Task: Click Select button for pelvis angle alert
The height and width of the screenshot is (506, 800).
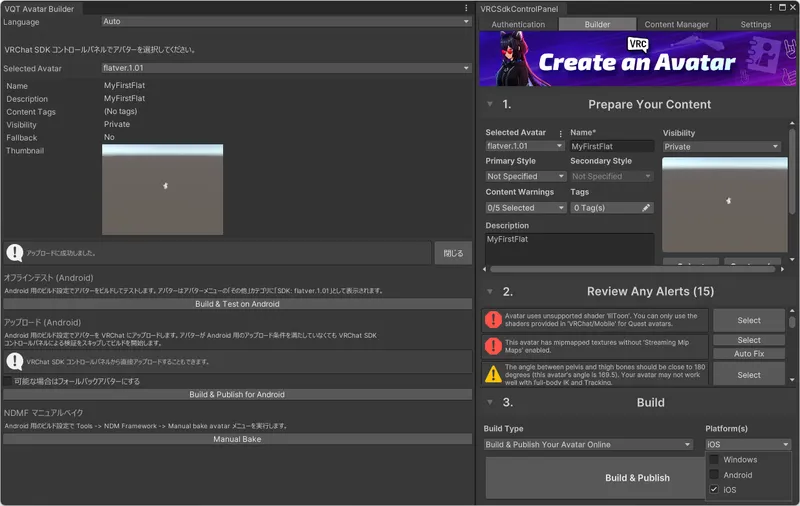Action: pos(748,375)
